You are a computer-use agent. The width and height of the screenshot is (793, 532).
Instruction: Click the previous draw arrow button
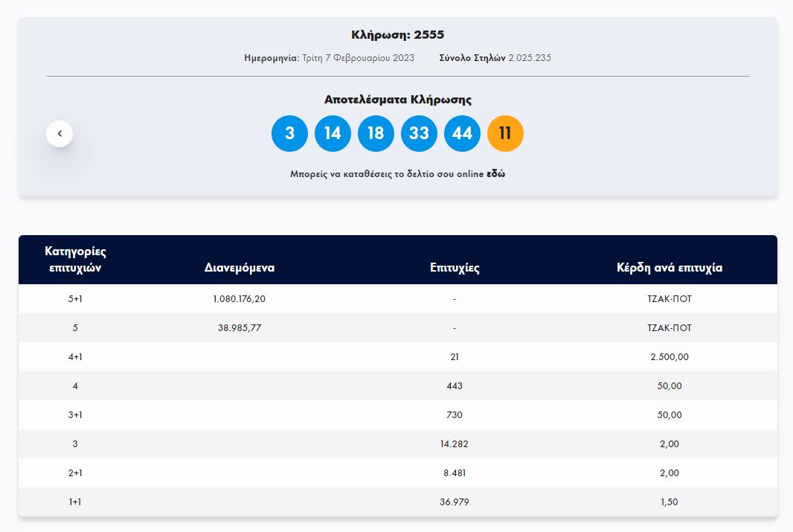pyautogui.click(x=60, y=134)
